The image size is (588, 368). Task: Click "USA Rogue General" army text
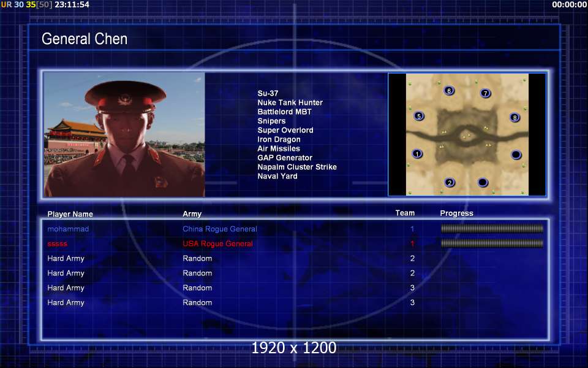coord(217,243)
